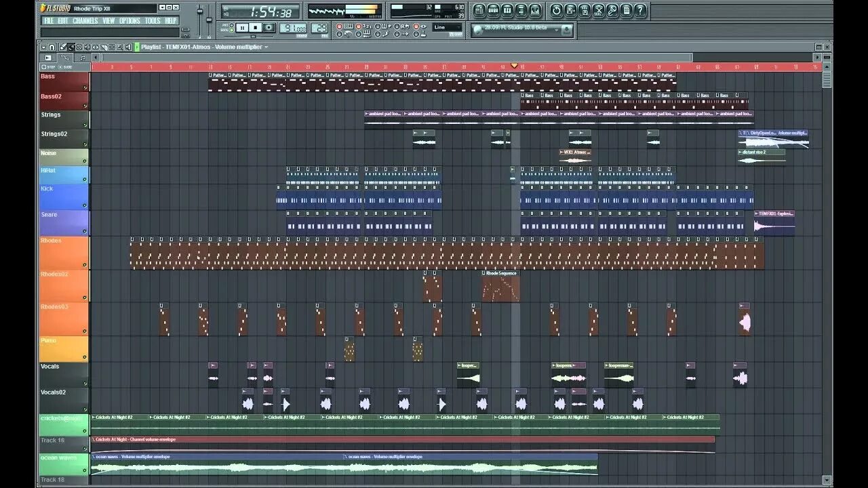The image size is (868, 488).
Task: Click the Save New Version button
Action: coord(570,10)
